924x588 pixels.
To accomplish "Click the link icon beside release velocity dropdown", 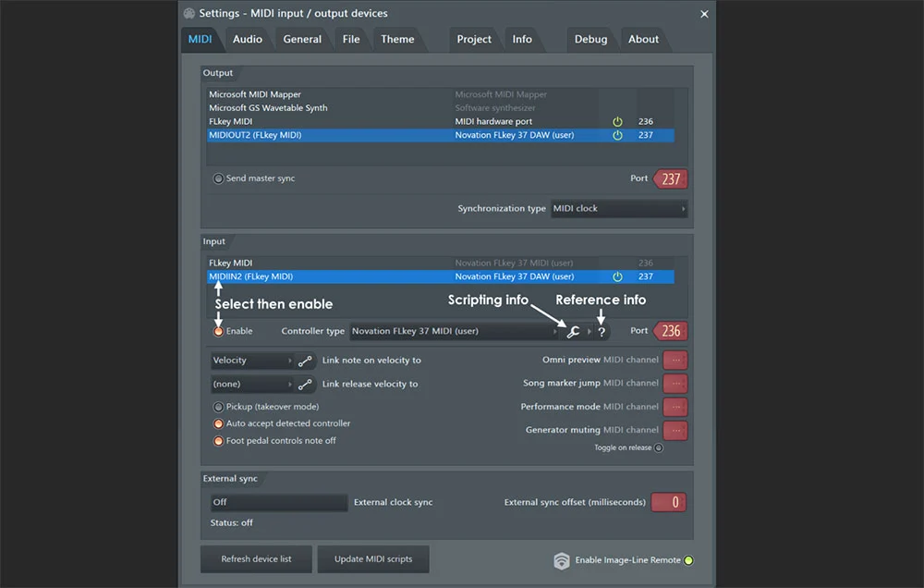I will [306, 384].
